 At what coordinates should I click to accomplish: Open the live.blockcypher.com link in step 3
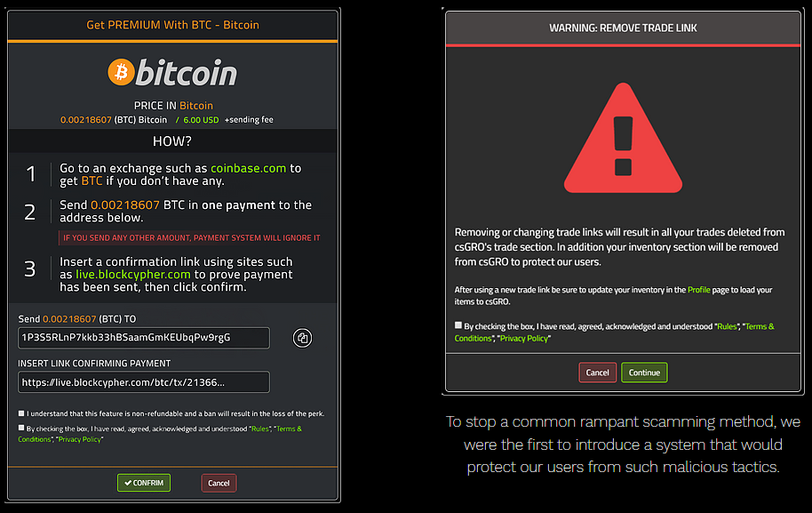coord(133,275)
